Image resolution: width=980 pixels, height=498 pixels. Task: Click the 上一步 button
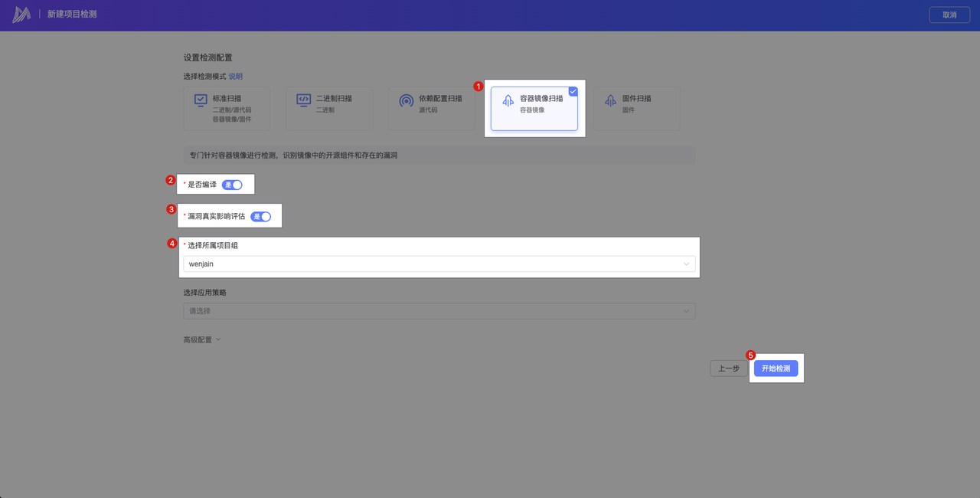pyautogui.click(x=728, y=369)
